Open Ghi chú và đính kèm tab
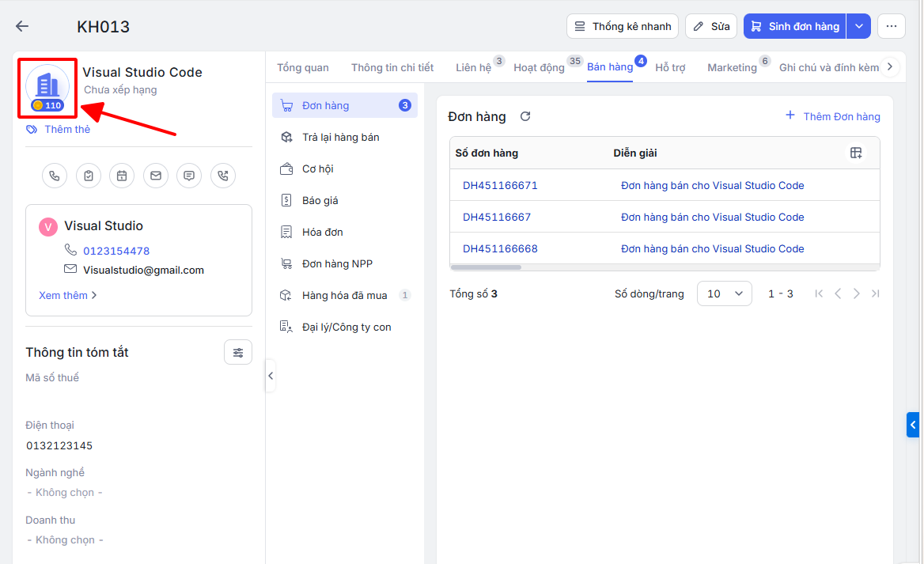Screen dimensions: 924x564 coord(828,68)
